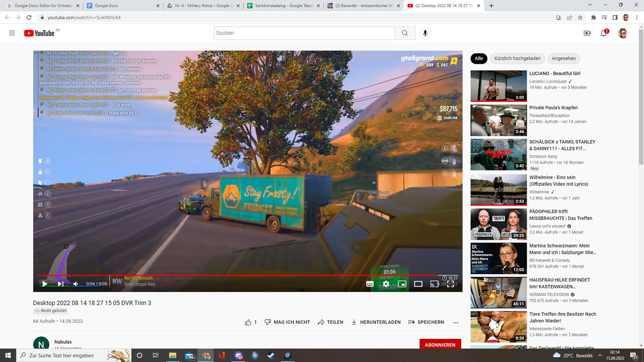Open Martina Schwarzmann video title
This screenshot has height=362, width=644.
pos(562,249)
